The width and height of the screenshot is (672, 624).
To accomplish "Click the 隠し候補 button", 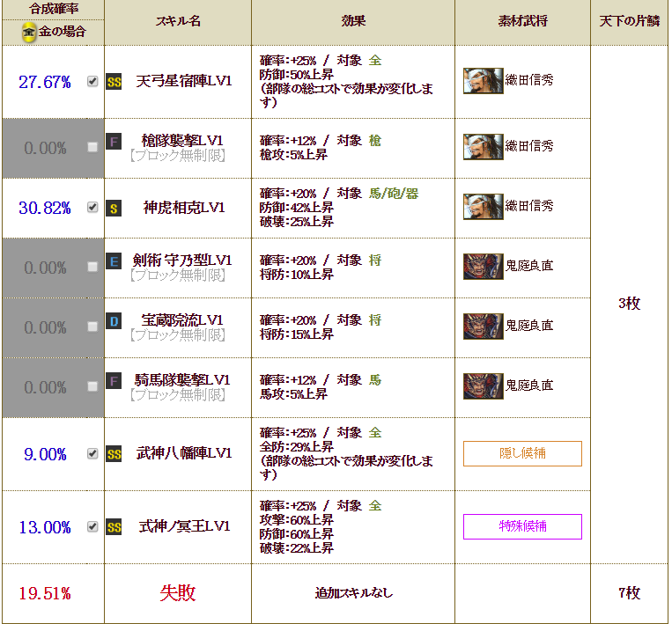I will pos(522,453).
